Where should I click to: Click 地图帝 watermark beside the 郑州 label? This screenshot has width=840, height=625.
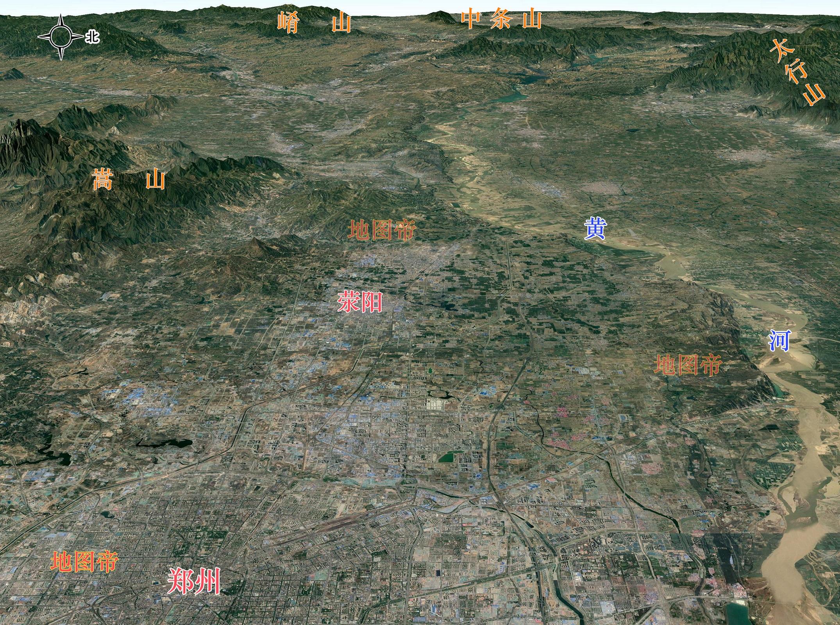84,562
